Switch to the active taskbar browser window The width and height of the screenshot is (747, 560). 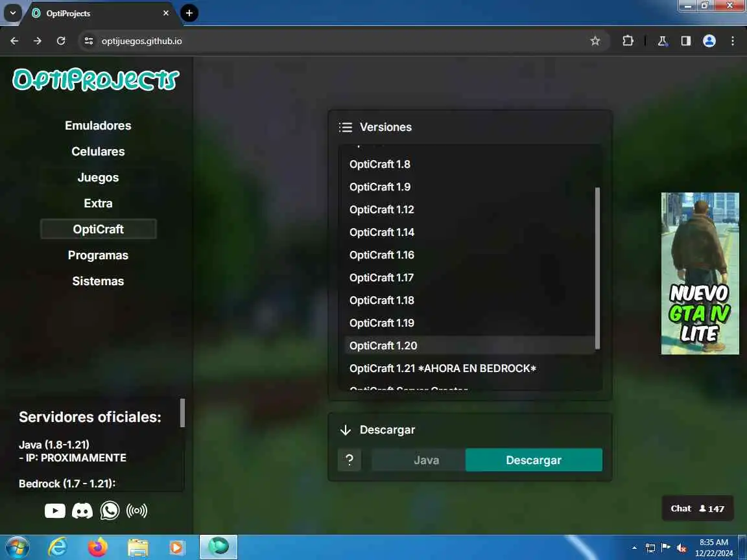pos(218,548)
